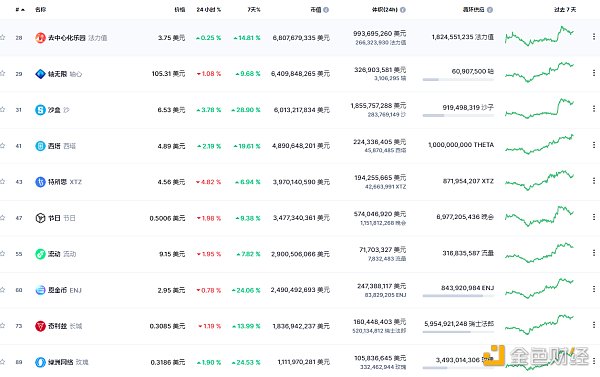Star the rank 73 奇利兹 row
Image resolution: width=600 pixels, height=377 pixels.
(x=3, y=326)
